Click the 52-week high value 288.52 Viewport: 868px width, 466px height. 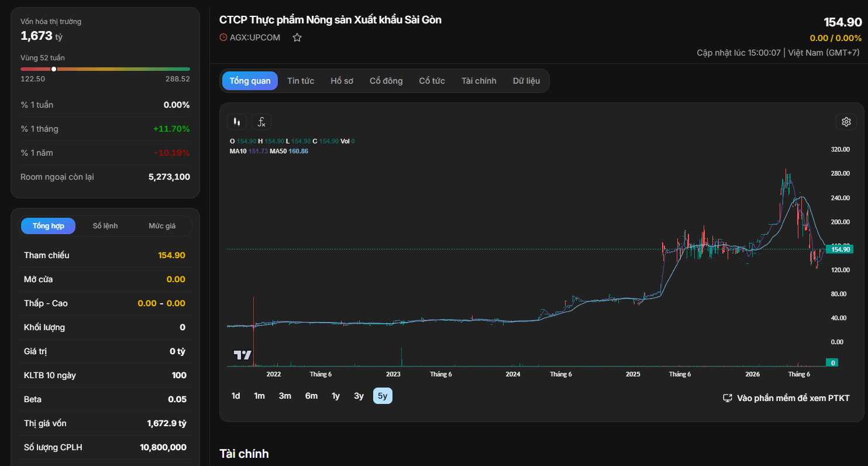pos(178,79)
